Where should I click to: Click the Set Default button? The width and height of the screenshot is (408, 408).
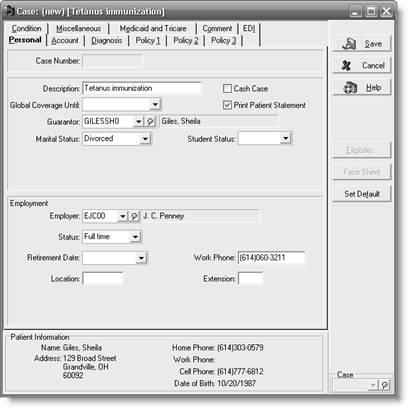pos(362,194)
